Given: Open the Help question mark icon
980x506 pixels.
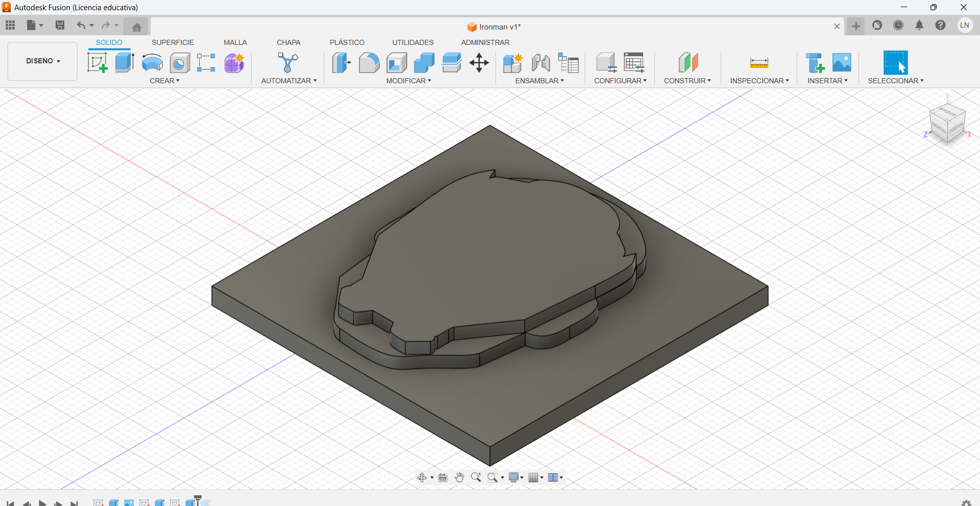Looking at the screenshot, I should tap(941, 25).
